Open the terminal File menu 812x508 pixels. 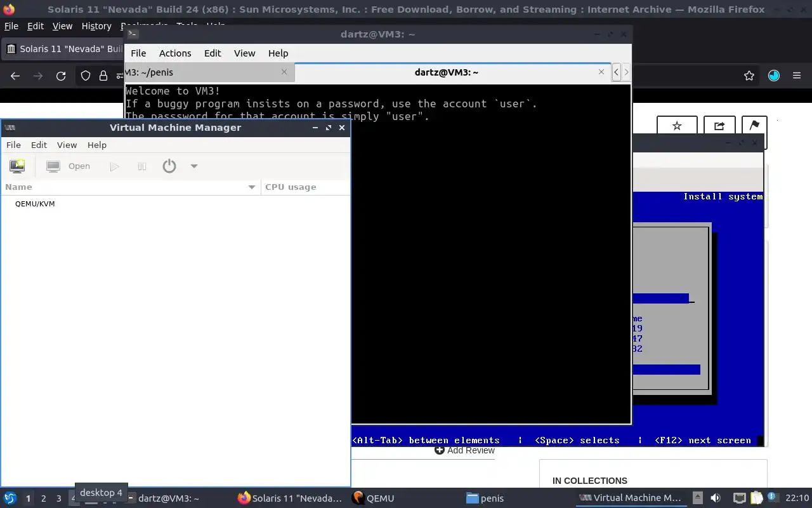point(138,53)
